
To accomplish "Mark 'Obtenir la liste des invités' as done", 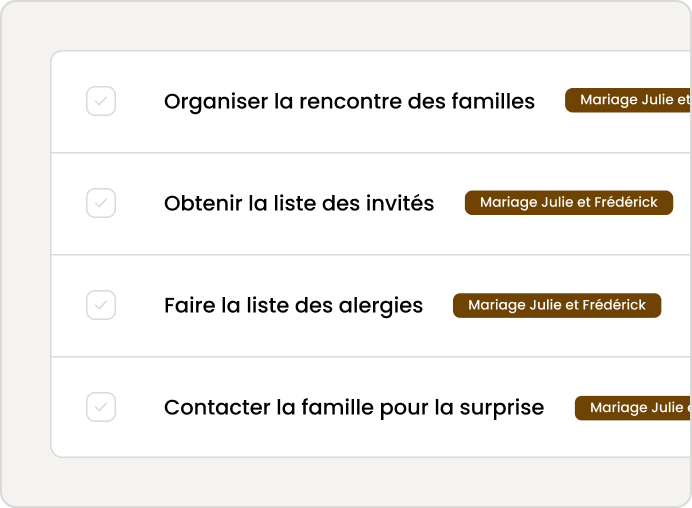I will (101, 203).
